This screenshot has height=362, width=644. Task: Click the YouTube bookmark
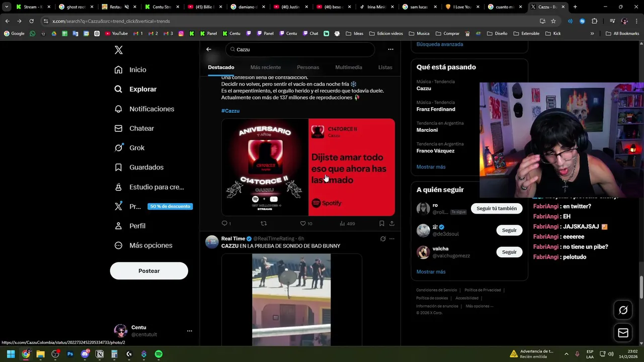click(x=116, y=34)
